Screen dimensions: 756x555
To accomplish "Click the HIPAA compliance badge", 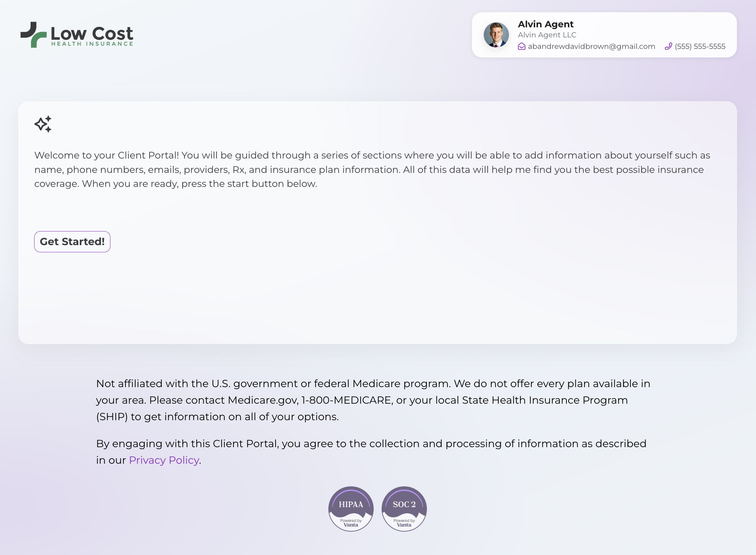I will tap(351, 509).
